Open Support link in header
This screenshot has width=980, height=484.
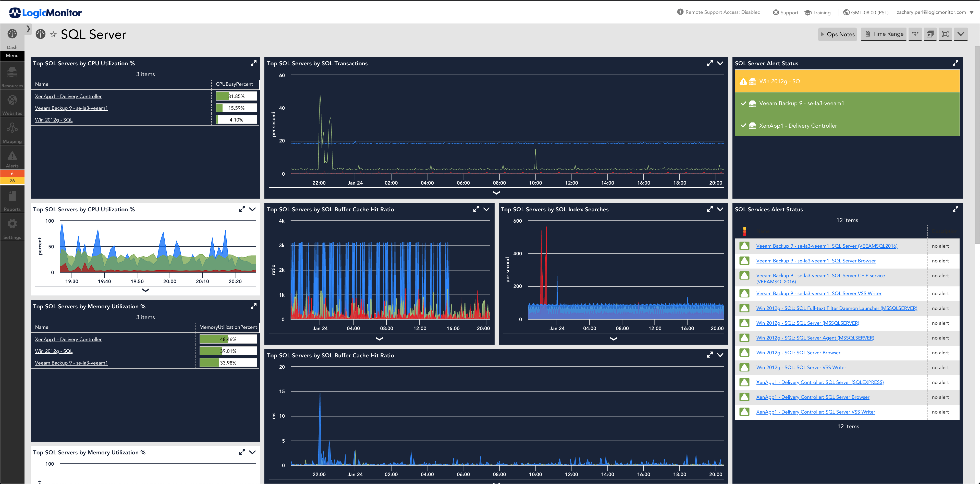click(785, 13)
